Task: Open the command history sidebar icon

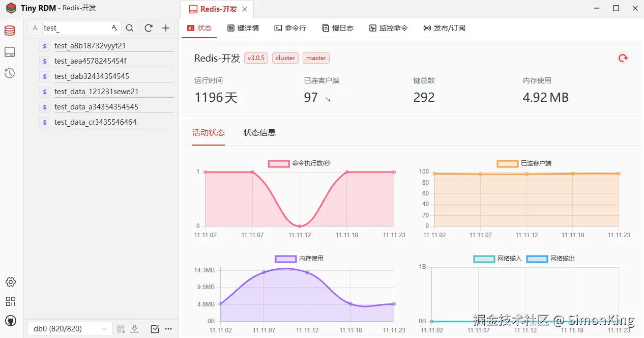Action: (x=10, y=74)
